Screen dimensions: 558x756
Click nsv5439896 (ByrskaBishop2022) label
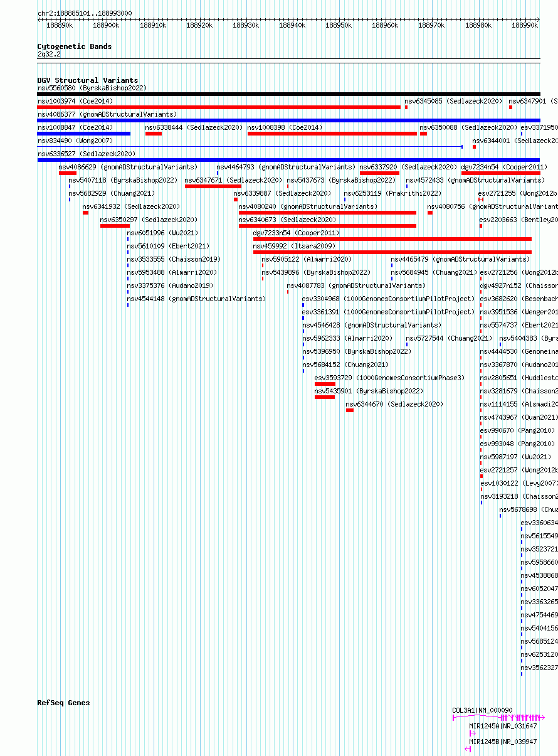pos(317,272)
